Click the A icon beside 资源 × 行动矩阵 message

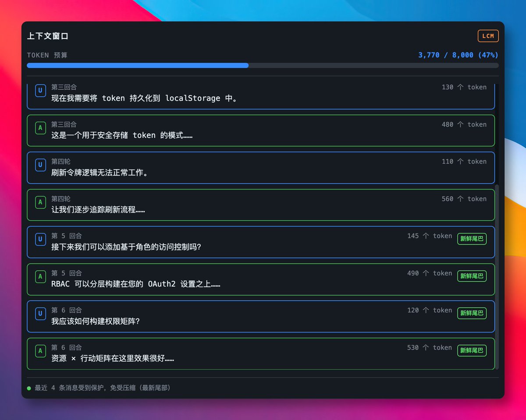(x=40, y=351)
